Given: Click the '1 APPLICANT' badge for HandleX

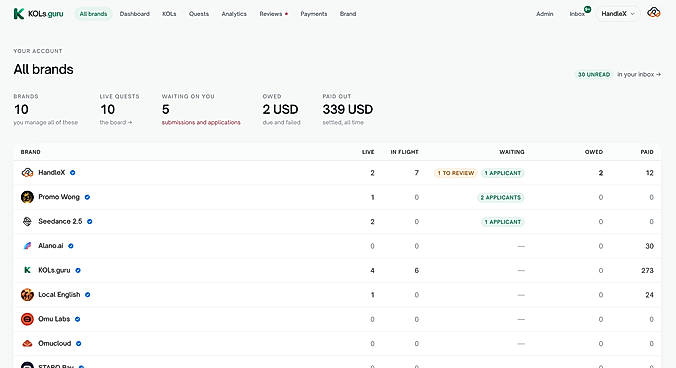Looking at the screenshot, I should [x=503, y=173].
